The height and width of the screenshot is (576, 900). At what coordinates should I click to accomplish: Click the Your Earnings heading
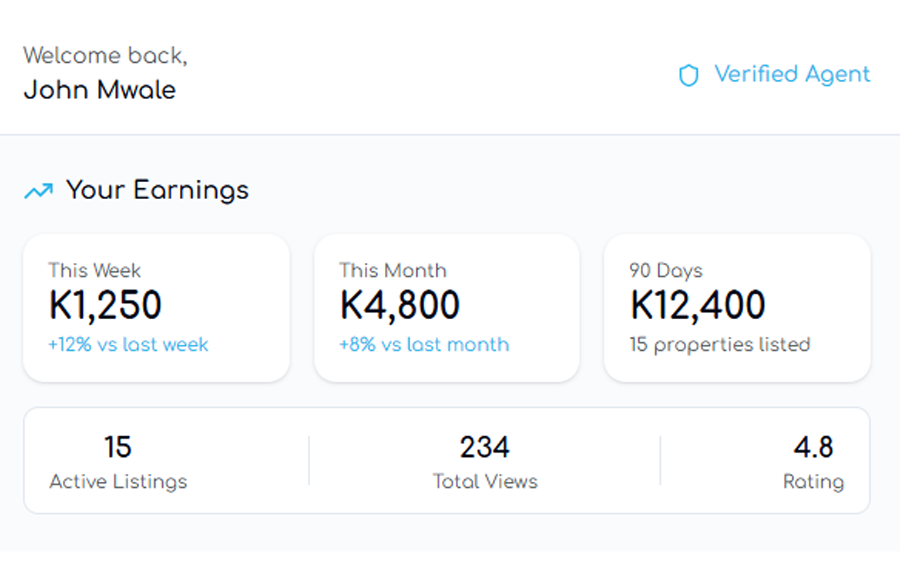(157, 190)
